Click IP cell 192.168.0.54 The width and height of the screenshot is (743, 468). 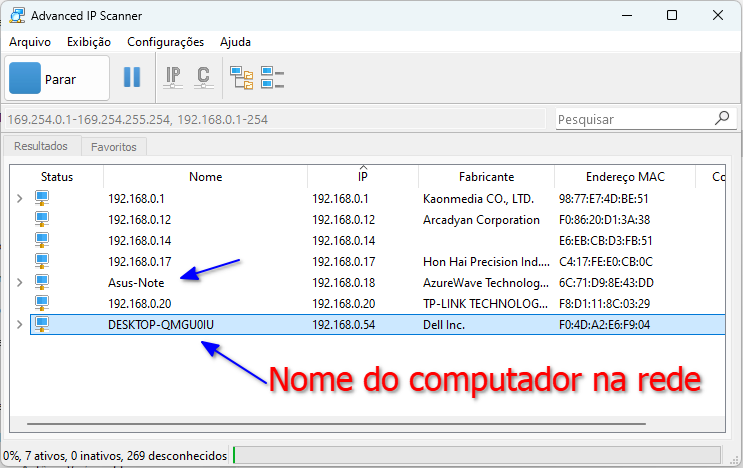coord(344,325)
